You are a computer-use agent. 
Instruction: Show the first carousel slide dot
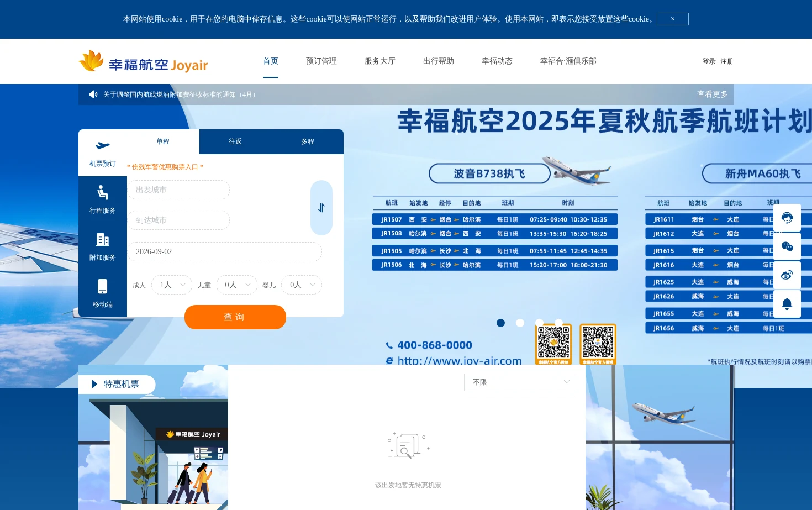pyautogui.click(x=500, y=323)
